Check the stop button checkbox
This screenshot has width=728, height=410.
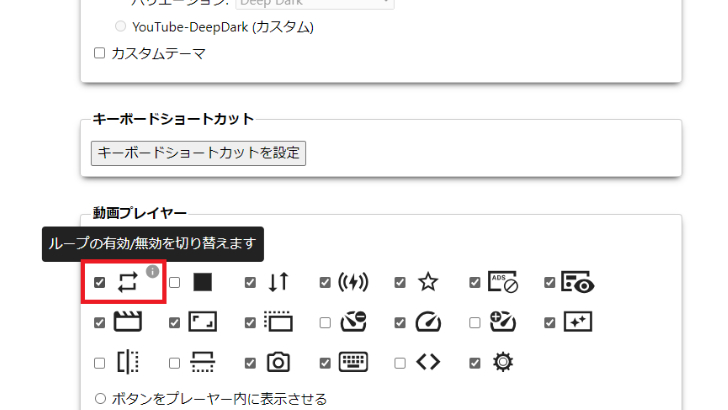coord(174,282)
